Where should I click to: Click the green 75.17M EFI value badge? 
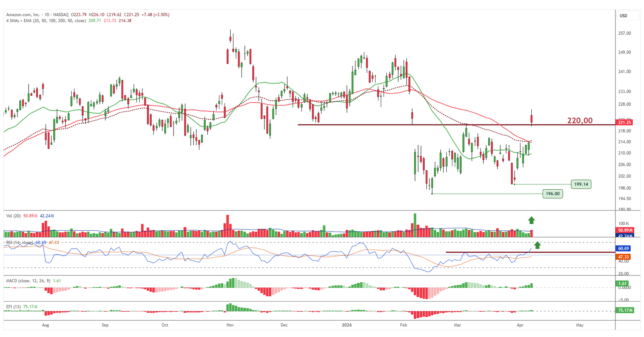624,310
